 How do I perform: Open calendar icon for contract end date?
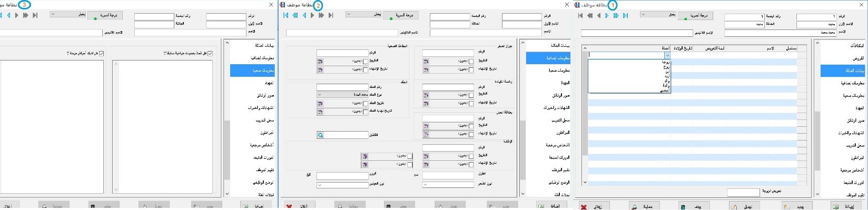[320, 112]
